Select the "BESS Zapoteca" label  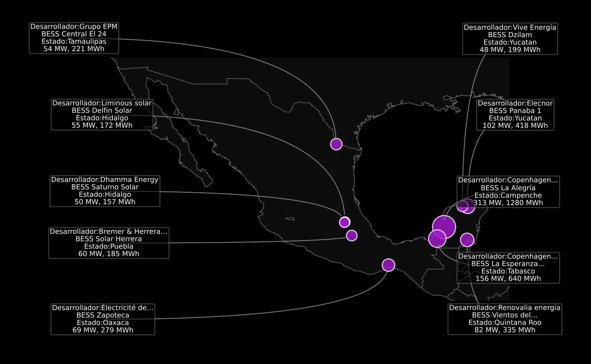coord(103,315)
